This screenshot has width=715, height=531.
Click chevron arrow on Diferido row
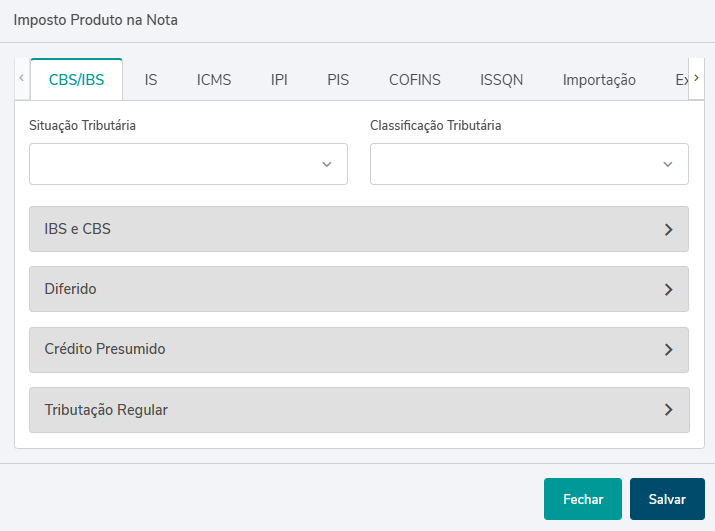tap(668, 290)
